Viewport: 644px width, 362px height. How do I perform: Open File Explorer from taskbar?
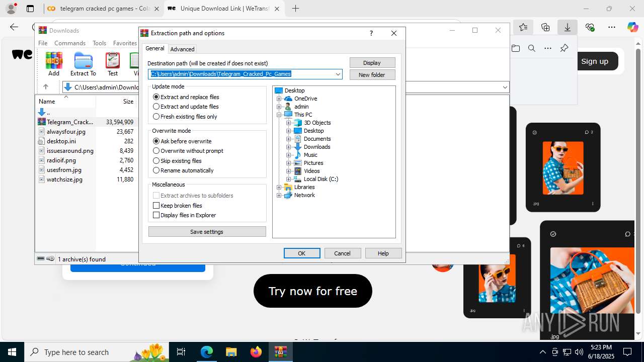[x=231, y=352]
